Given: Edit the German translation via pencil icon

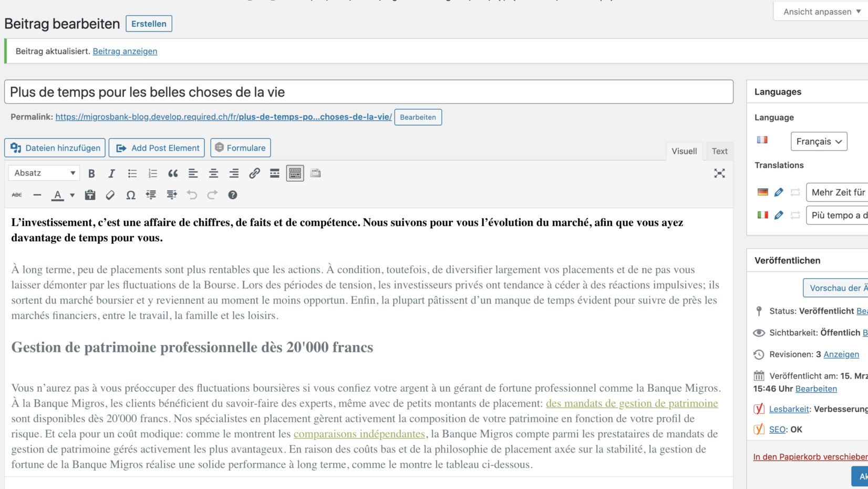Looking at the screenshot, I should tap(779, 192).
